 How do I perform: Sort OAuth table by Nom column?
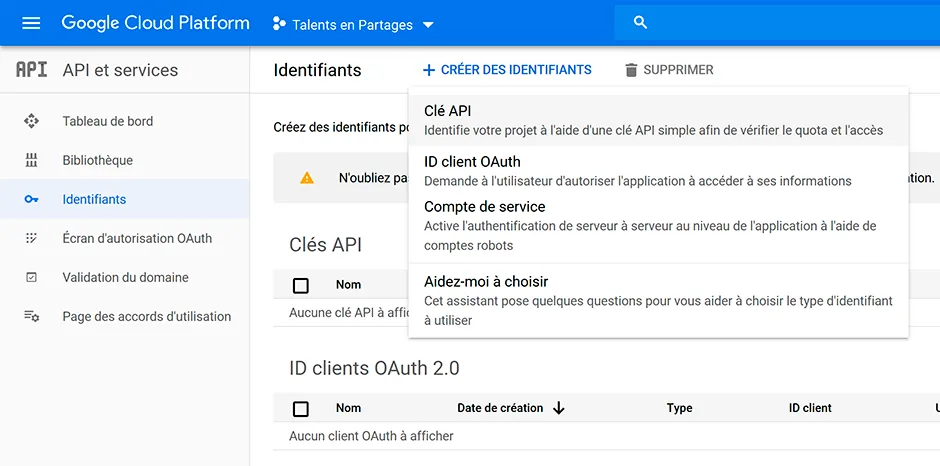[x=348, y=408]
